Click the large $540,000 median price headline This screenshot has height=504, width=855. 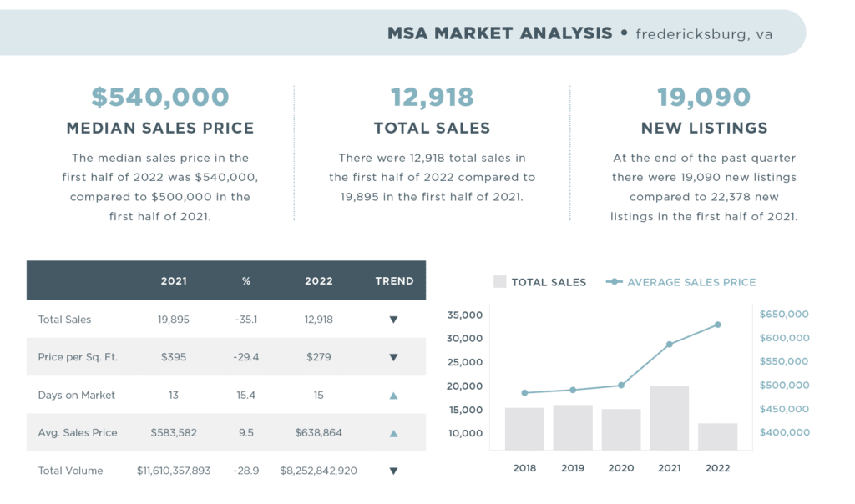(x=159, y=98)
